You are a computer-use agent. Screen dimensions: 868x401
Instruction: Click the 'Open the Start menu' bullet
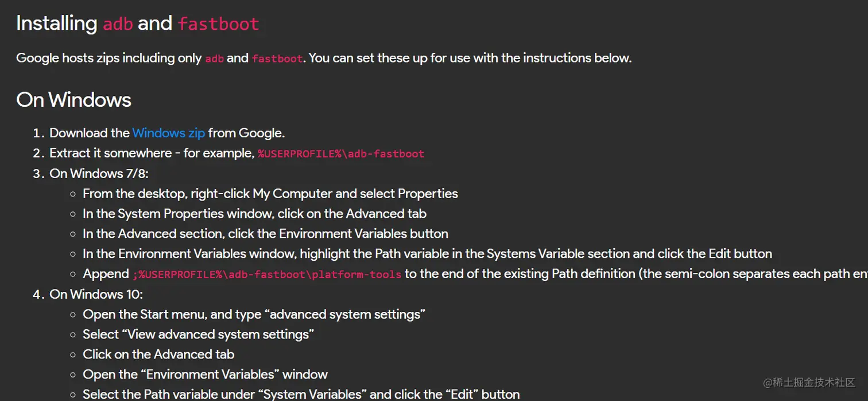[254, 314]
